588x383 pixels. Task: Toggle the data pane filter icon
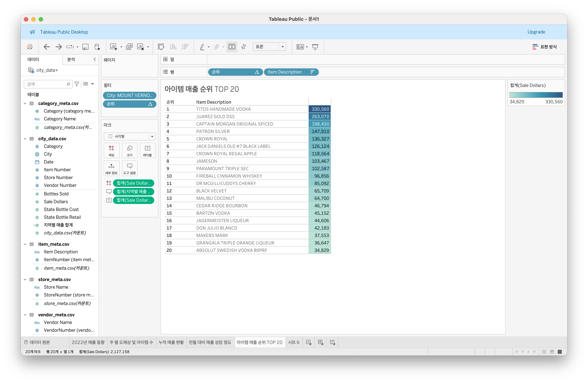tap(77, 84)
